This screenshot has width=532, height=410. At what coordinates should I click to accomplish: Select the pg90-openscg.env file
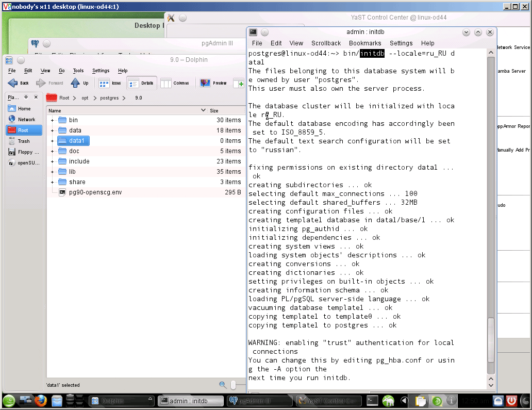[x=95, y=192]
